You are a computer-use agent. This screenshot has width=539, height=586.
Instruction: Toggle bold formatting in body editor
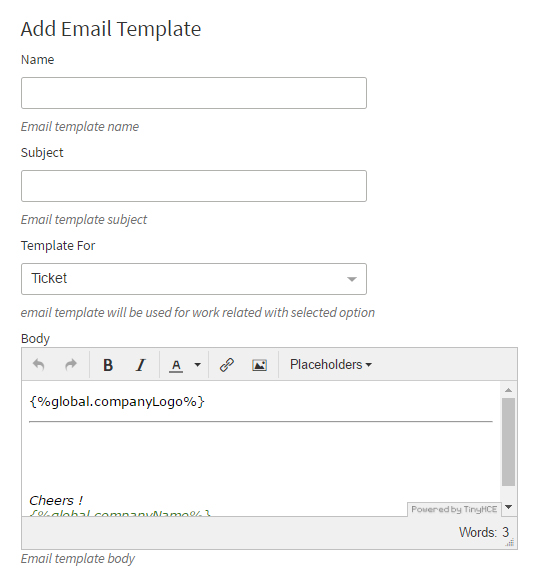[108, 365]
